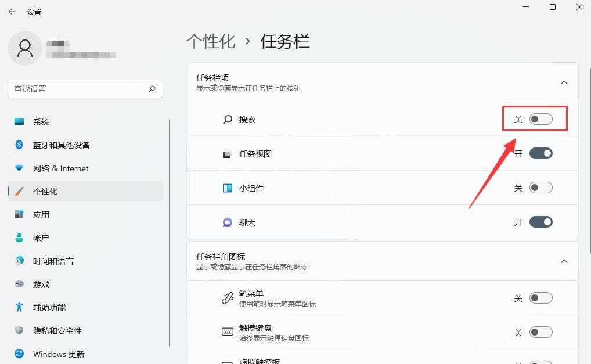Screen dimensions: 591x364
Task: Click the 查找设置 search box
Action: pos(85,89)
